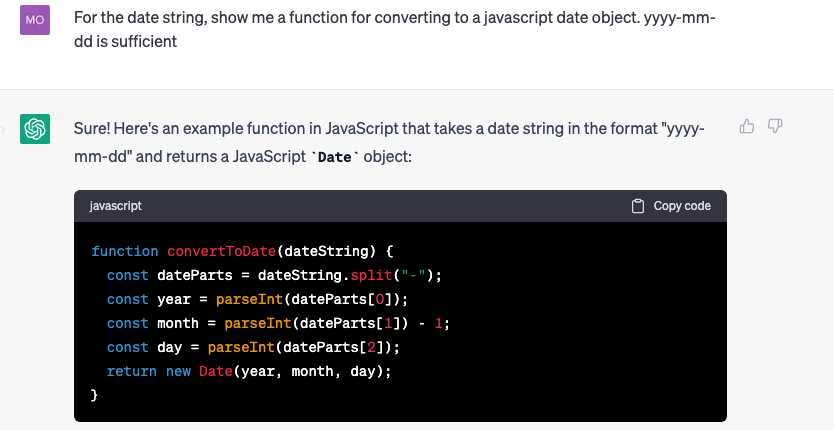Click the thumbs down icon
834x430 pixels.
pos(775,126)
